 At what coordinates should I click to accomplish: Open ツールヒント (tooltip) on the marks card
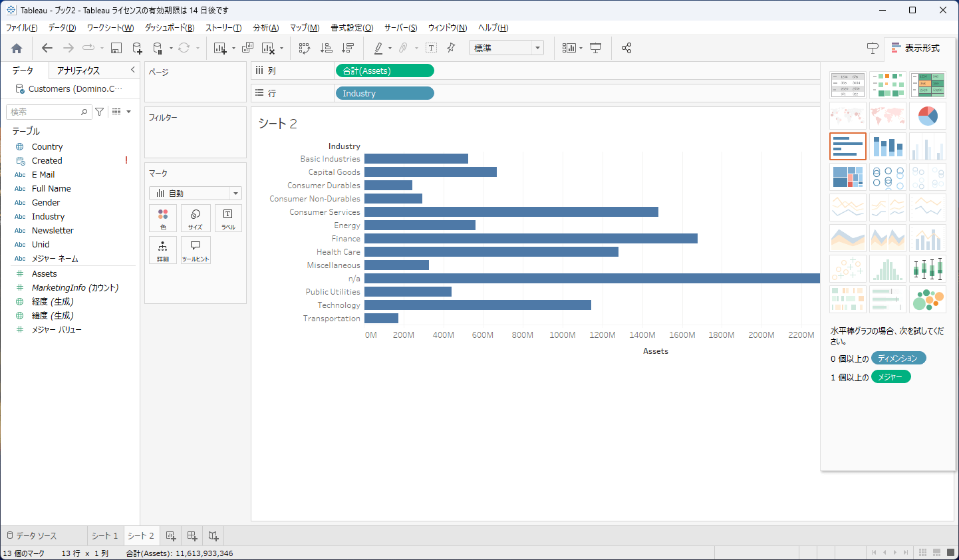[196, 250]
